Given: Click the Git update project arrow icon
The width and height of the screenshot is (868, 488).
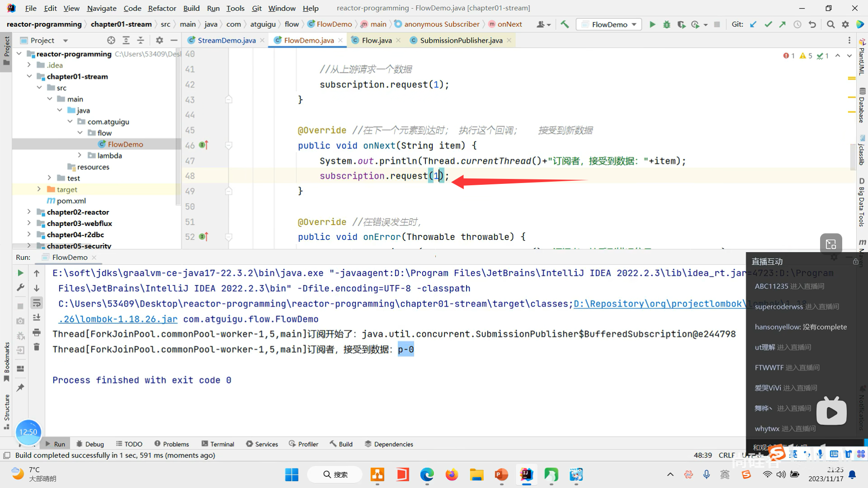Looking at the screenshot, I should click(753, 24).
